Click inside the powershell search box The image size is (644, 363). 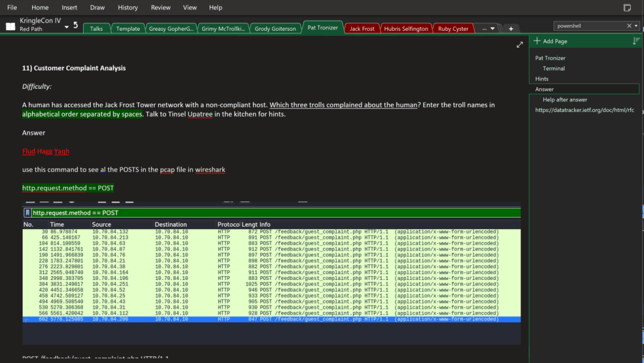click(589, 26)
